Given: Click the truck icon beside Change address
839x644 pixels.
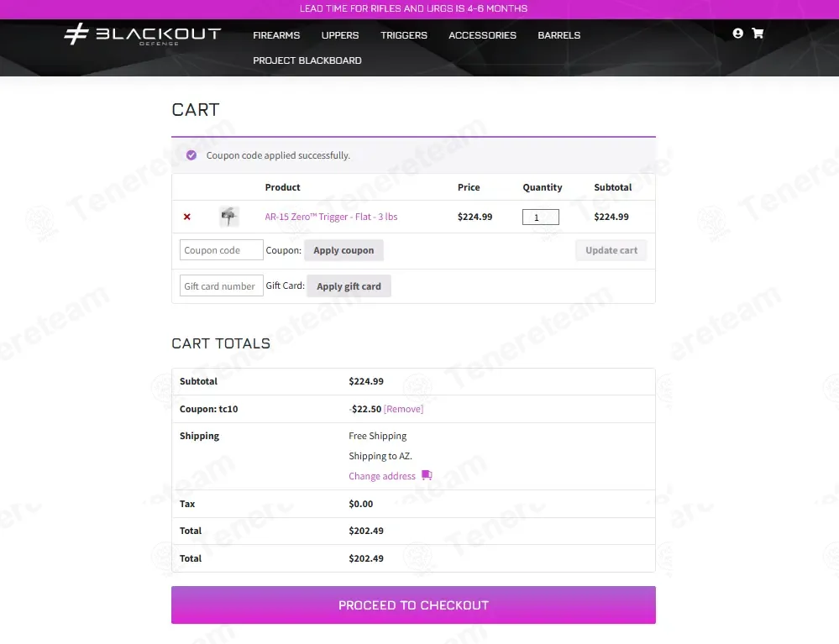Looking at the screenshot, I should tap(427, 475).
